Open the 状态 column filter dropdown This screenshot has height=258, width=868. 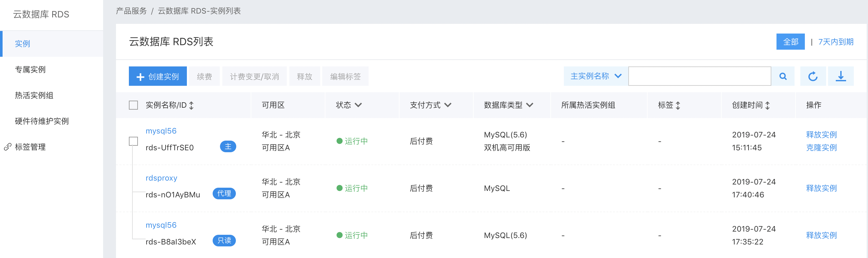pos(358,105)
